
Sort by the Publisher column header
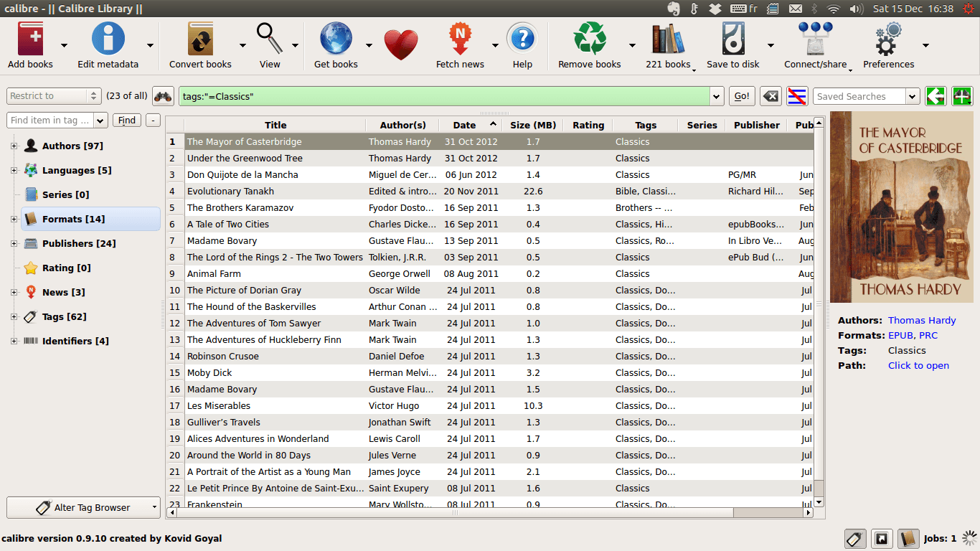coord(756,125)
